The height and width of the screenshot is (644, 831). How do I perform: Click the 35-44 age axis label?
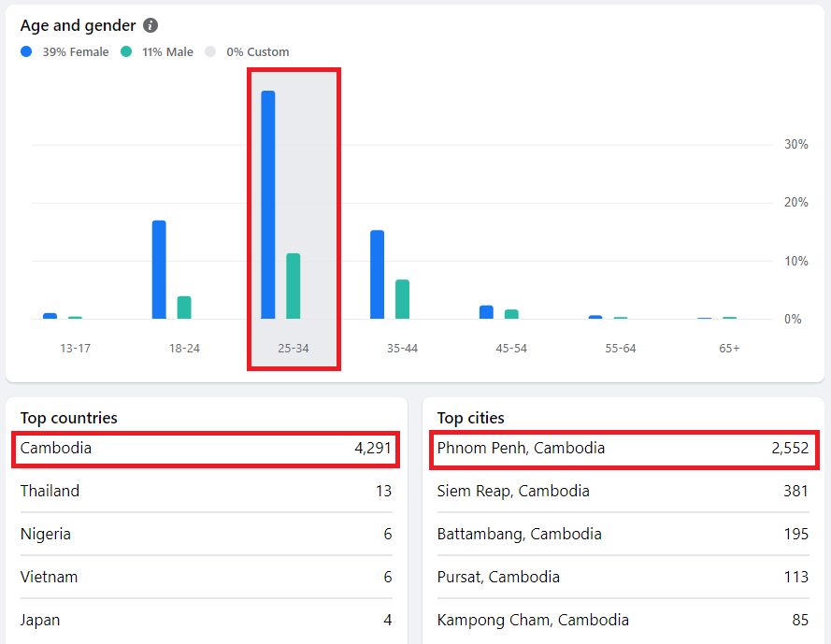coord(402,349)
